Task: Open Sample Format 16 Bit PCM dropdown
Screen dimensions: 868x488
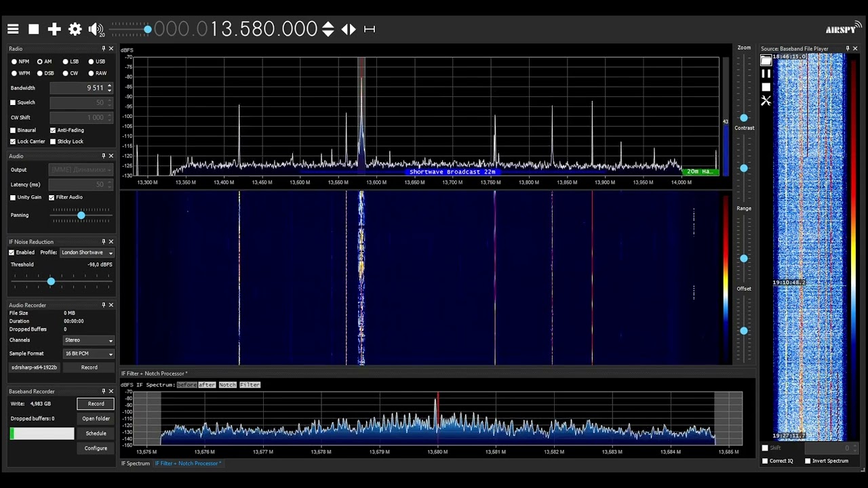Action: (x=89, y=354)
